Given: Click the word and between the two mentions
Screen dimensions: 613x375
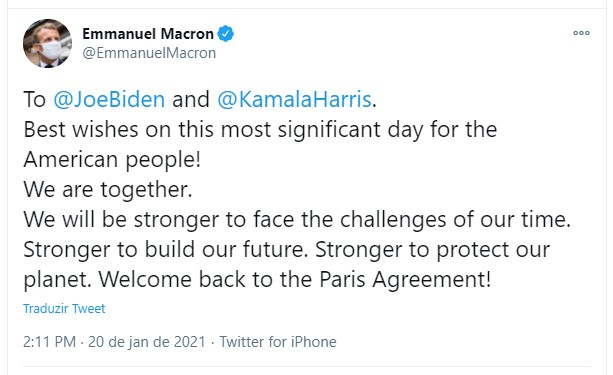Looking at the screenshot, I should 191,99.
